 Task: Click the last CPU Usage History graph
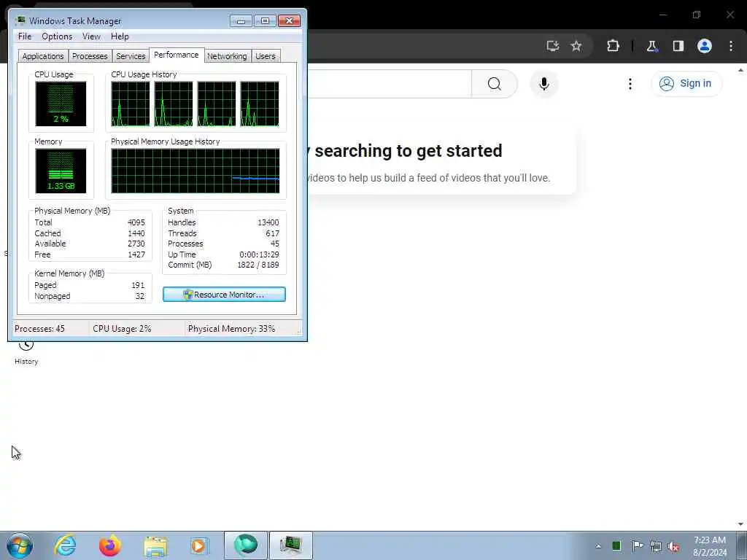tap(260, 104)
